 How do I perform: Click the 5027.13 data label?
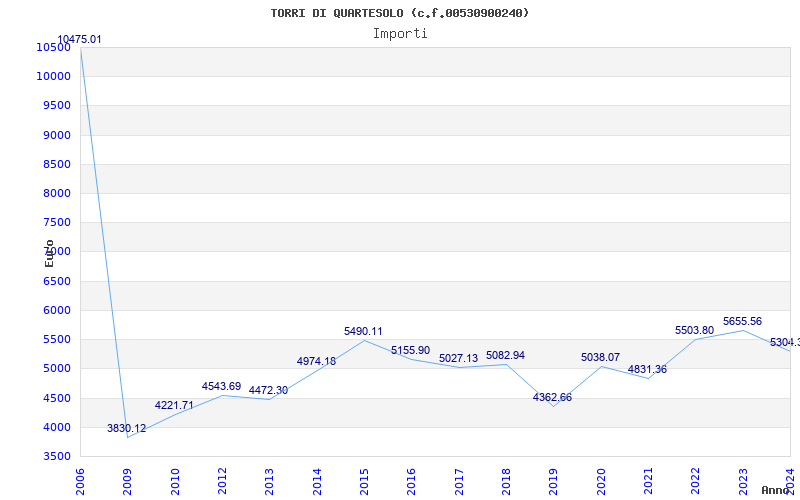pos(458,359)
